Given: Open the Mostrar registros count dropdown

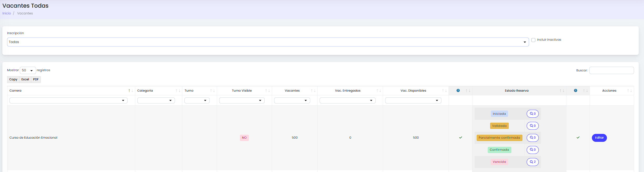Looking at the screenshot, I should click(28, 70).
